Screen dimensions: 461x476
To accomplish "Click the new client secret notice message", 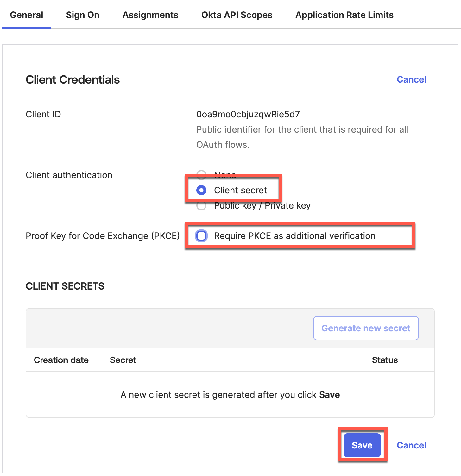I will (230, 395).
